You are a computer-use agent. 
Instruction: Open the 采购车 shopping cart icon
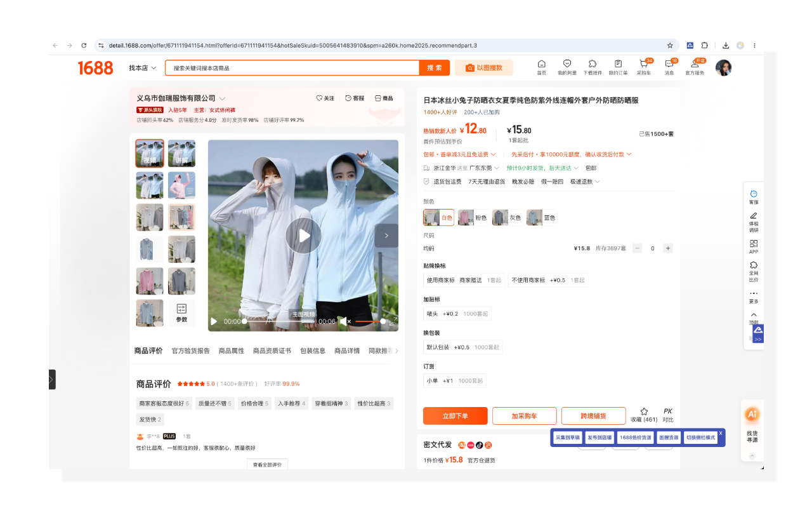pos(644,67)
